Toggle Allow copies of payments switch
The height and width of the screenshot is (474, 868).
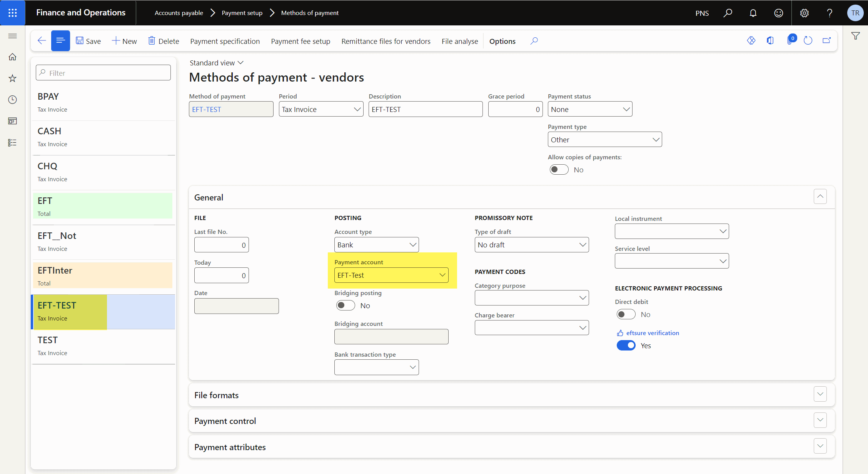click(559, 170)
